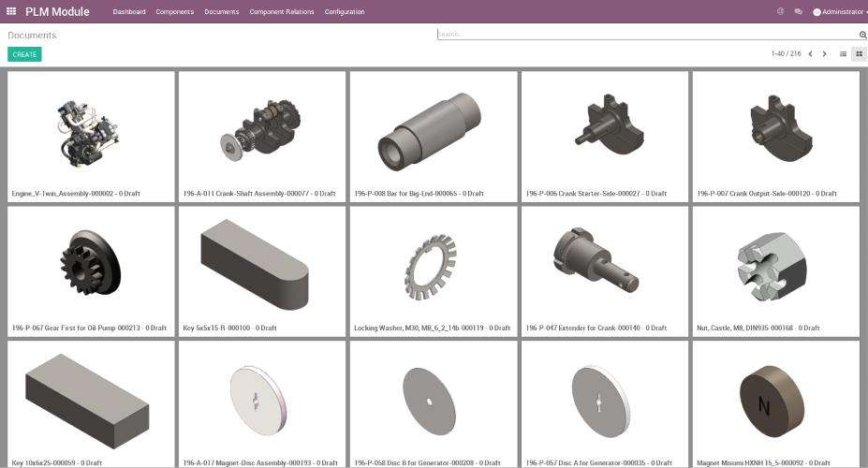This screenshot has width=868, height=468.
Task: Open Magnet Misumi HXNH thumbnail
Action: point(772,401)
